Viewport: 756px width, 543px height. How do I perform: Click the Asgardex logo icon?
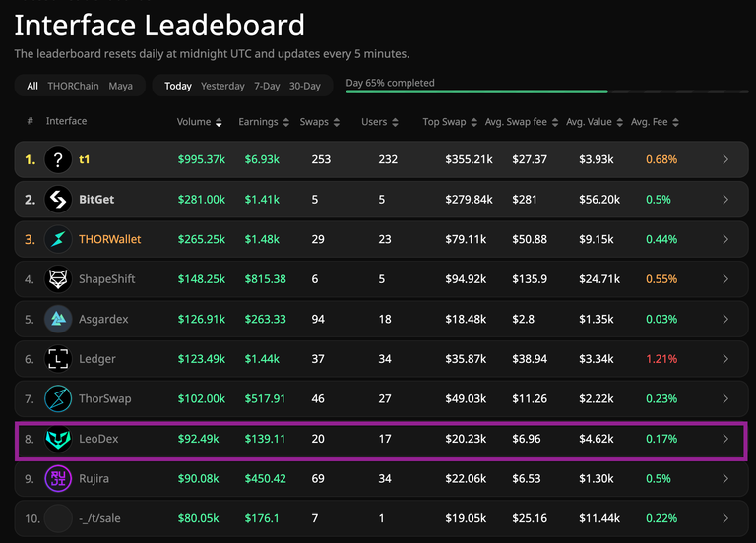(58, 319)
